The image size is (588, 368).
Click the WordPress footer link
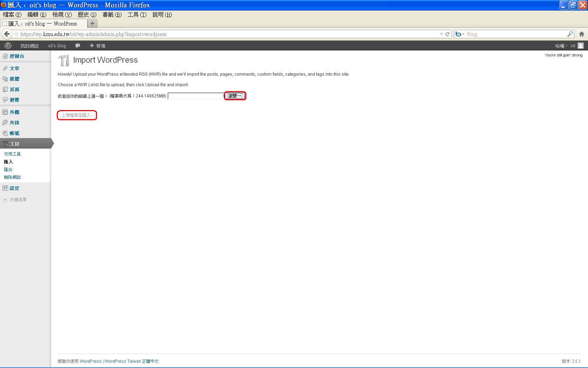(x=90, y=361)
